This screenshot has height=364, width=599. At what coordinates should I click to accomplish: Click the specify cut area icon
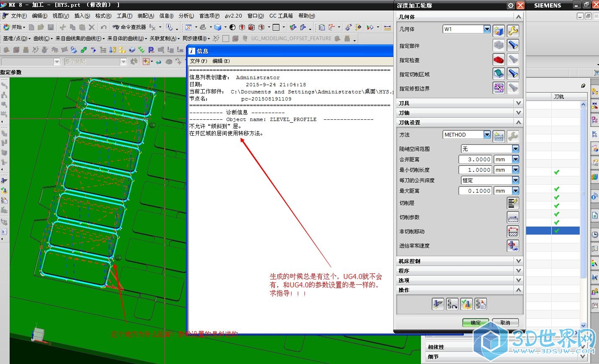[498, 74]
